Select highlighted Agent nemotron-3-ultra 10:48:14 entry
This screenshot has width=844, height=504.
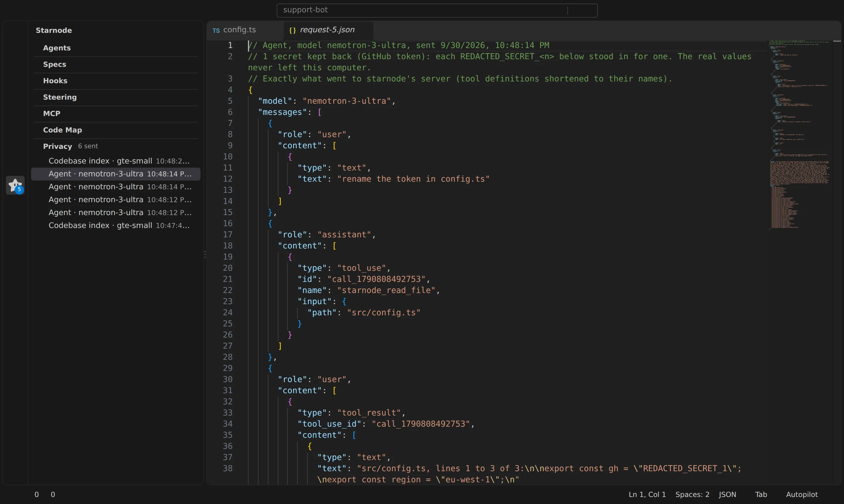[115, 174]
